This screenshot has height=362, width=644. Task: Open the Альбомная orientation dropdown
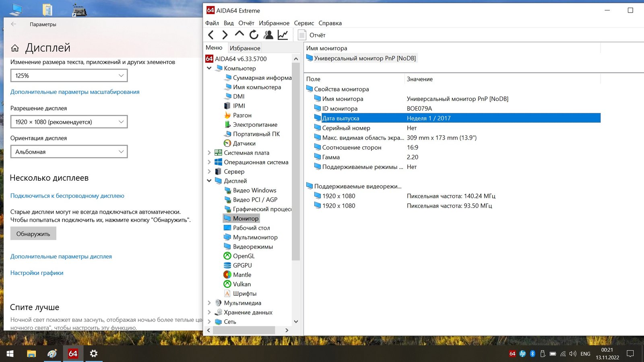[x=69, y=152]
